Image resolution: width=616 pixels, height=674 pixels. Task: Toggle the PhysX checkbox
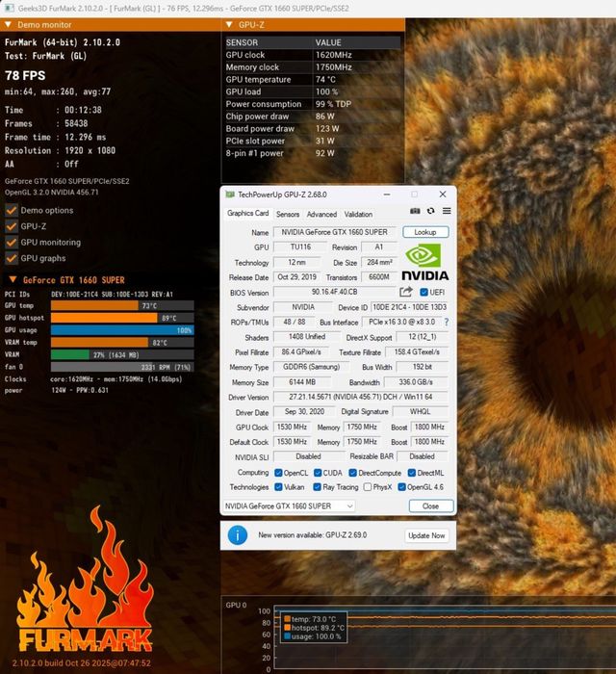point(368,487)
